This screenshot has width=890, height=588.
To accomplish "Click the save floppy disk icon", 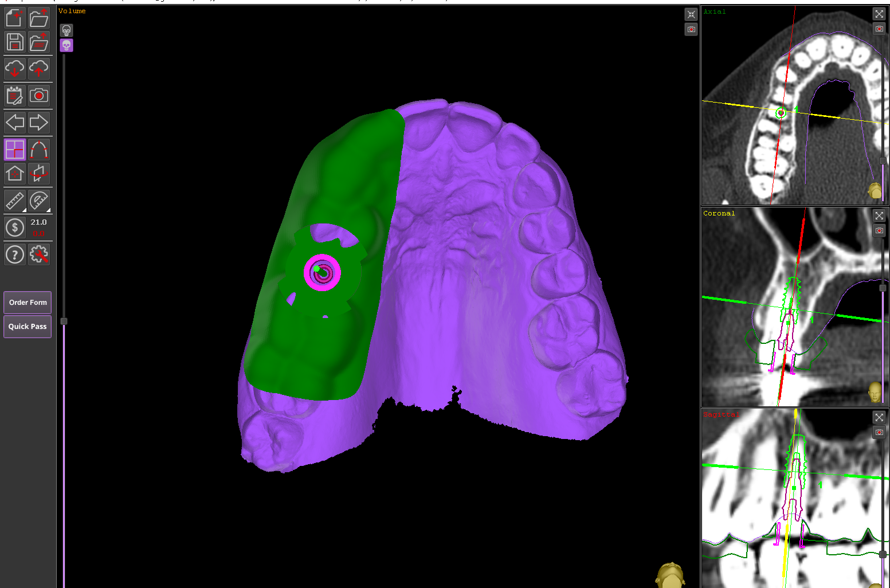I will (x=15, y=42).
